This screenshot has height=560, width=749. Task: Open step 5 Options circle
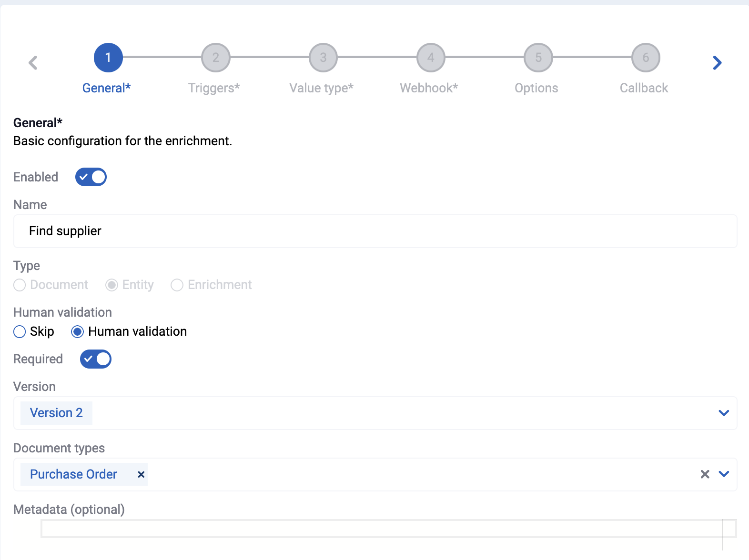538,58
